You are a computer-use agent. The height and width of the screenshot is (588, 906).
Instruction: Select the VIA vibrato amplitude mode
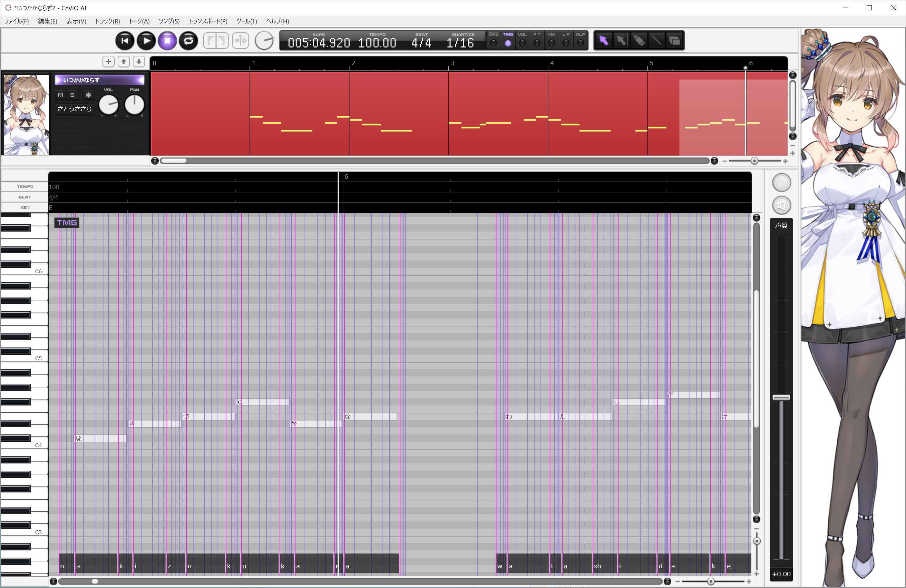(551, 40)
